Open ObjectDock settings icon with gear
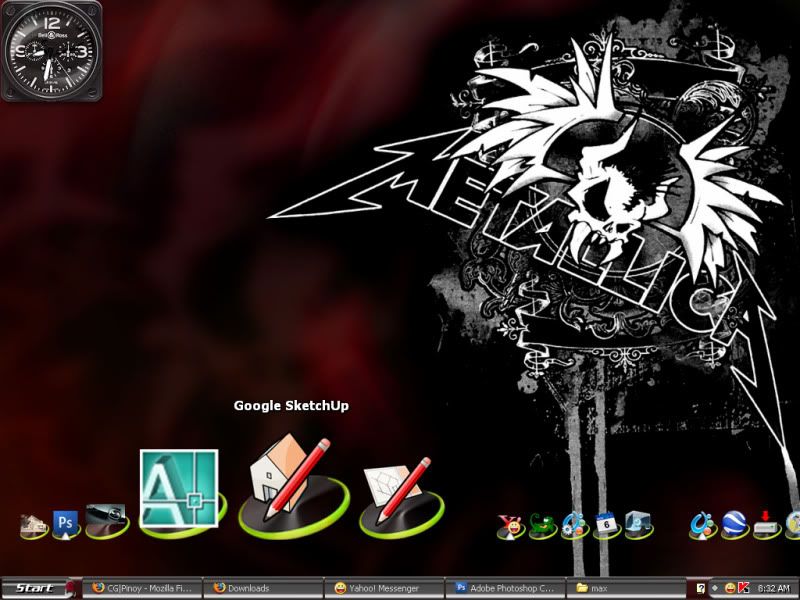 tap(574, 526)
